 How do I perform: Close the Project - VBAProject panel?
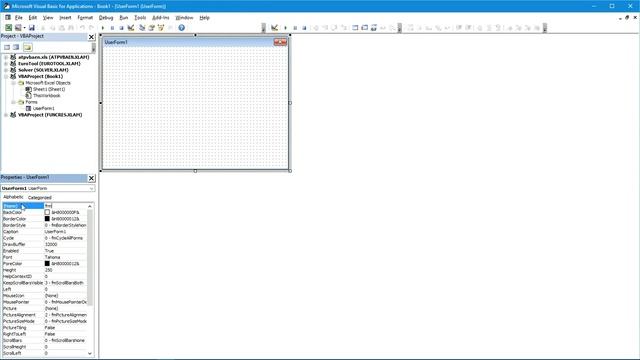[x=91, y=37]
